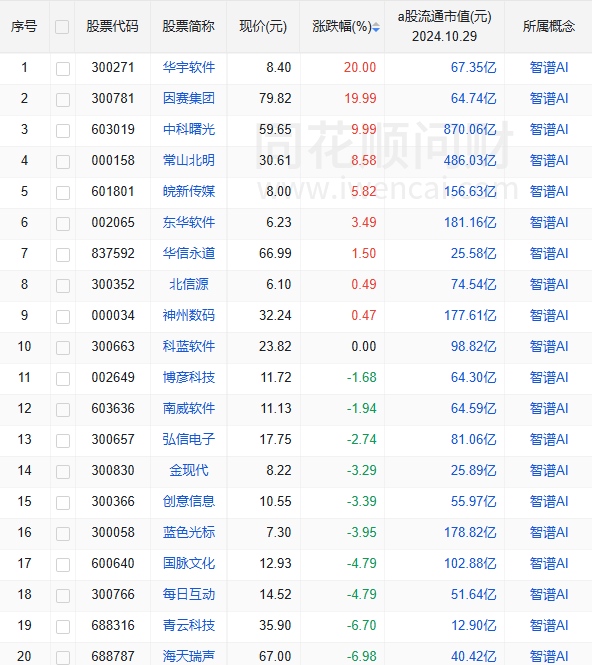Open stock link 华宇软件
Viewport: 592px width, 665px height.
click(189, 67)
